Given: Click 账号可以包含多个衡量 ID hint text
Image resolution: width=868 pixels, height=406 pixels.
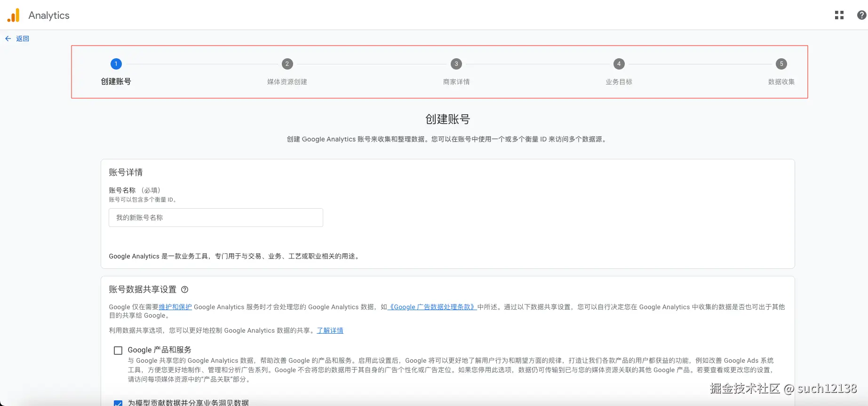Looking at the screenshot, I should click(143, 200).
